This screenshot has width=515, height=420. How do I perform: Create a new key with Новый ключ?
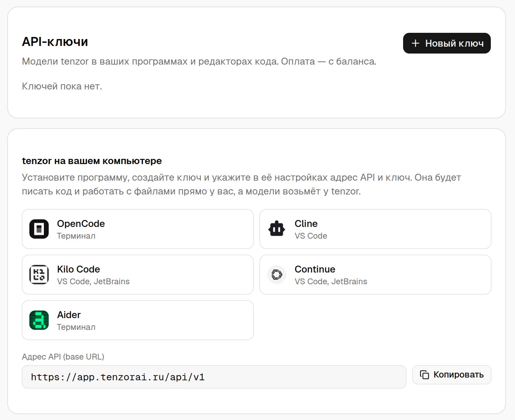click(x=447, y=43)
